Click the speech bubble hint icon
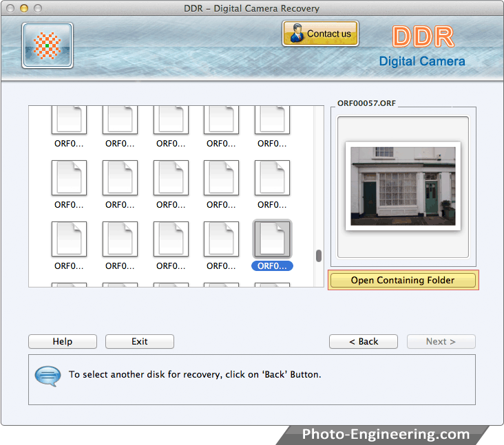 pyautogui.click(x=48, y=376)
